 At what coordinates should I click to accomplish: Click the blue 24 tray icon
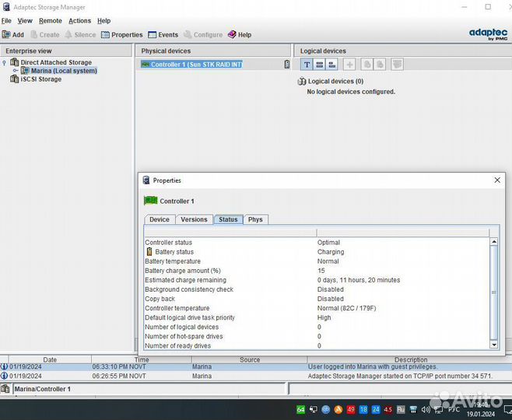[376, 409]
